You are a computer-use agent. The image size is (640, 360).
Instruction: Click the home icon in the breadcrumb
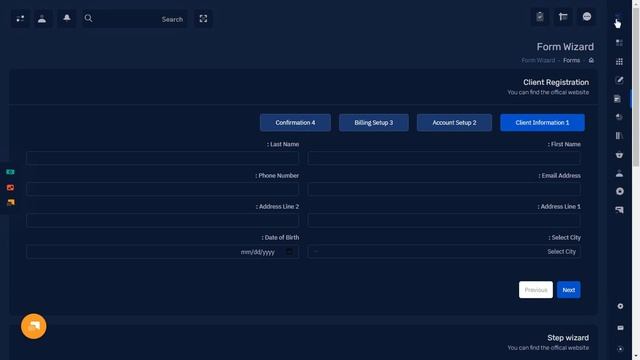click(x=591, y=60)
